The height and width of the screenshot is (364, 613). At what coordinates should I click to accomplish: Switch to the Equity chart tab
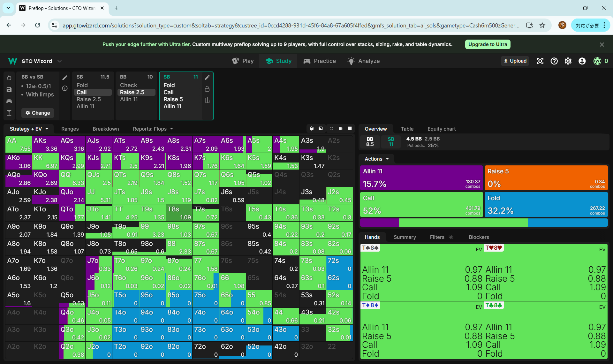tap(441, 129)
